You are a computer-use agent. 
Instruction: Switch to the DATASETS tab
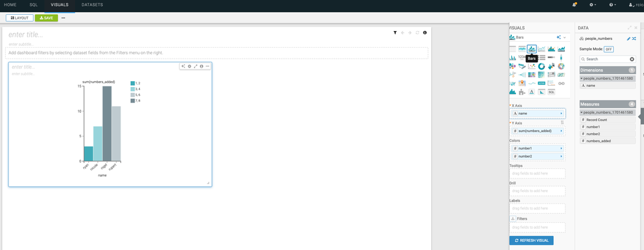[92, 5]
